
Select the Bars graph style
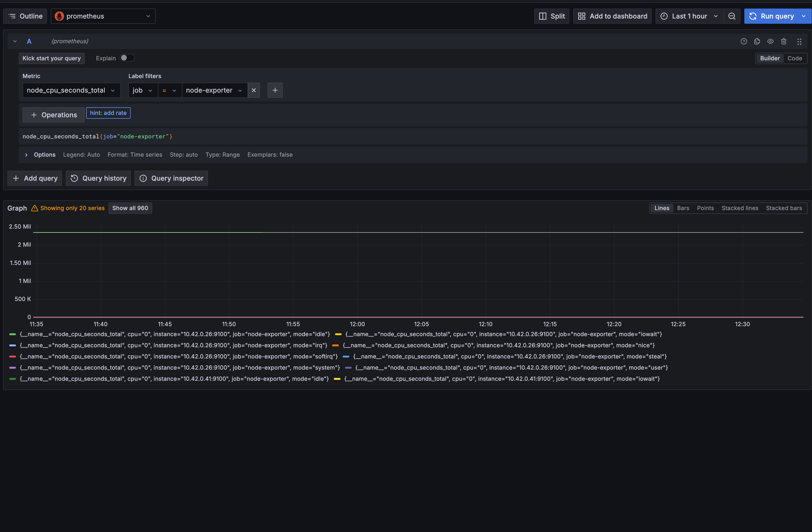(x=683, y=208)
